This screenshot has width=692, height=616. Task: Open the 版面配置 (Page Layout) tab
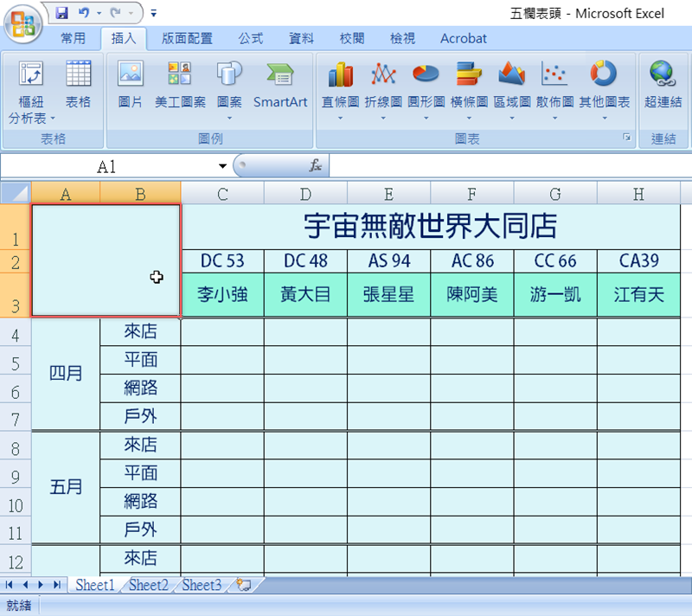[x=187, y=38]
